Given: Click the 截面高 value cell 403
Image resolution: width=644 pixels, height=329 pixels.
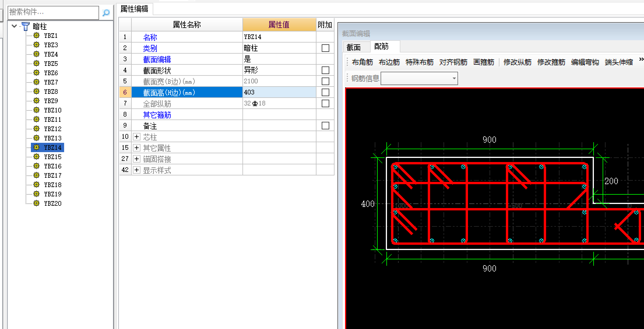Looking at the screenshot, I should tap(279, 92).
